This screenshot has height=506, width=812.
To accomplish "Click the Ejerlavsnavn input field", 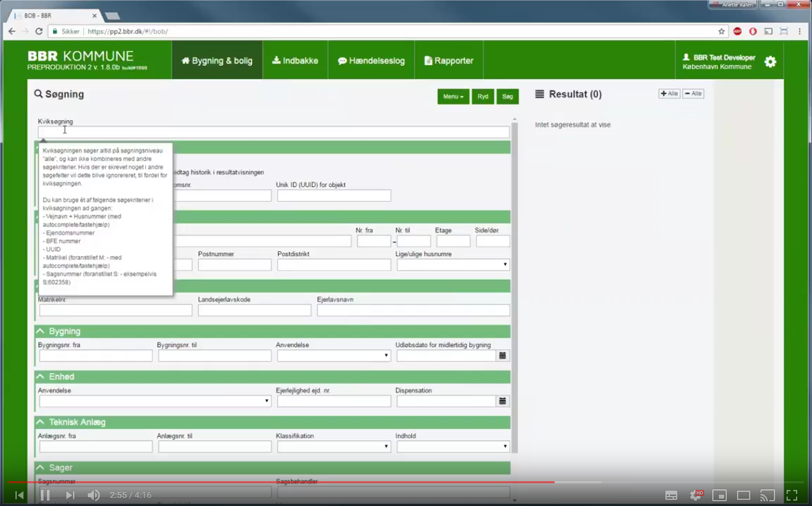I will pos(413,310).
